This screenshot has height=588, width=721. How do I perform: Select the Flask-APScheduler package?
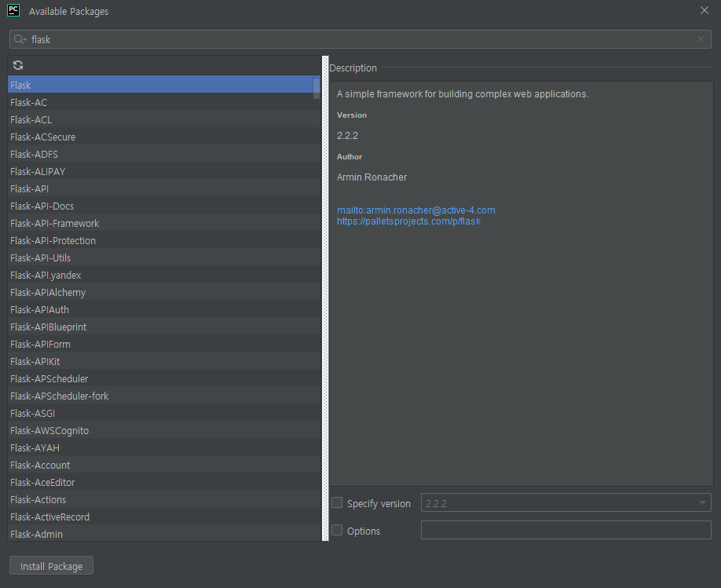164,379
